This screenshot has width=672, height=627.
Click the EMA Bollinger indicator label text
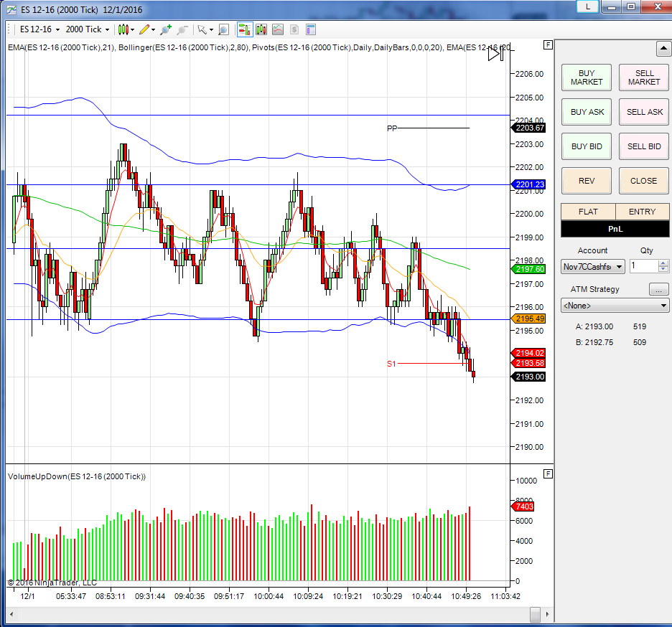258,47
